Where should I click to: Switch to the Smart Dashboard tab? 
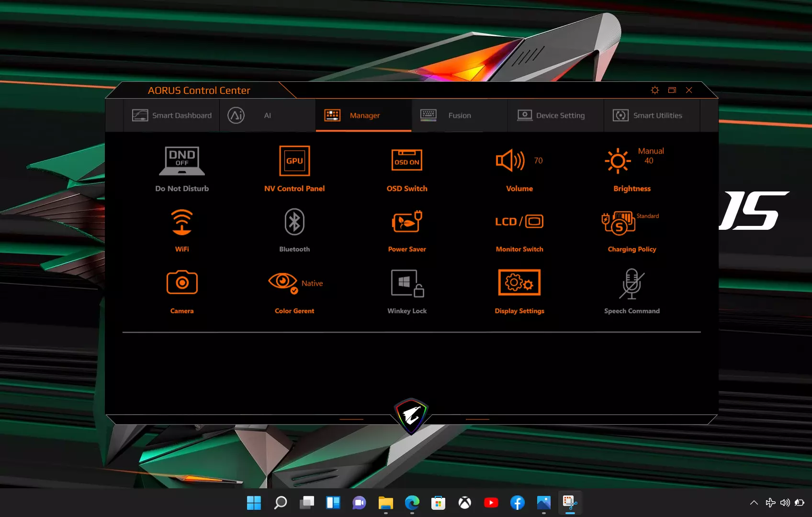point(172,115)
